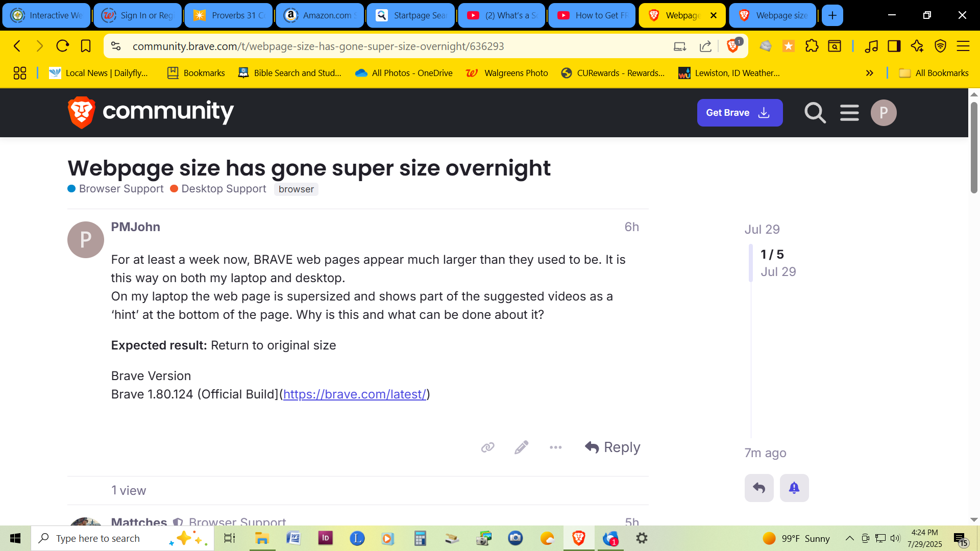Click the bookmark this tab icon

point(86,46)
